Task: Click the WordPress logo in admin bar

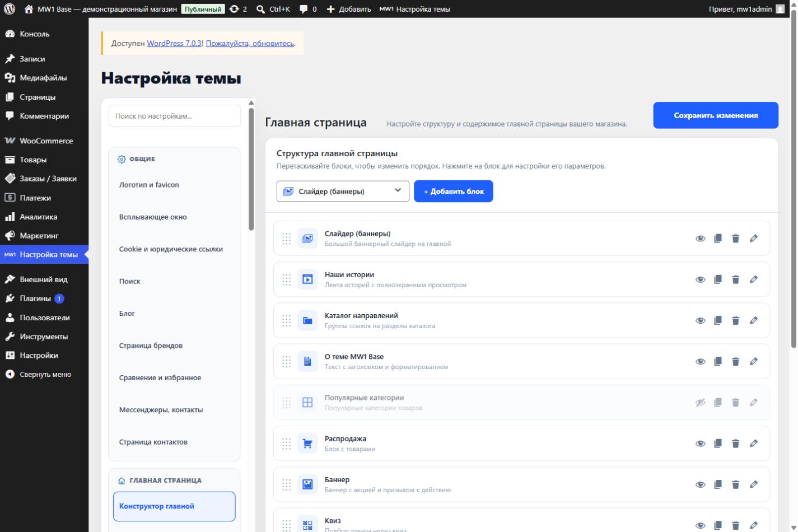Action: point(10,9)
